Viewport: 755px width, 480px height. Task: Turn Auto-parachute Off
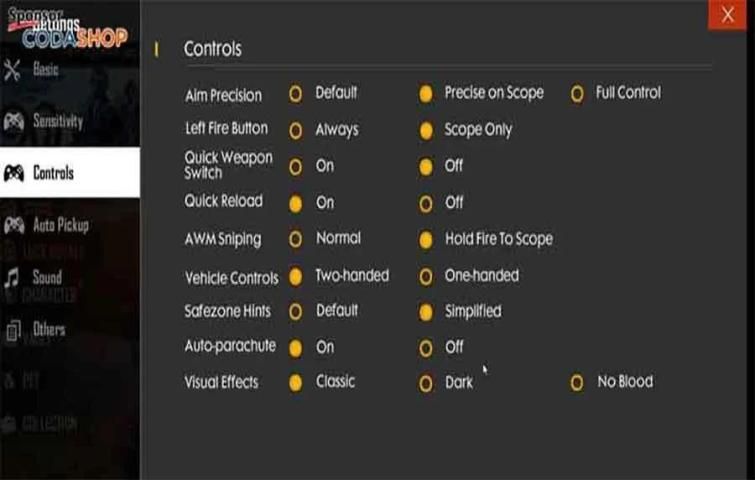tap(426, 348)
